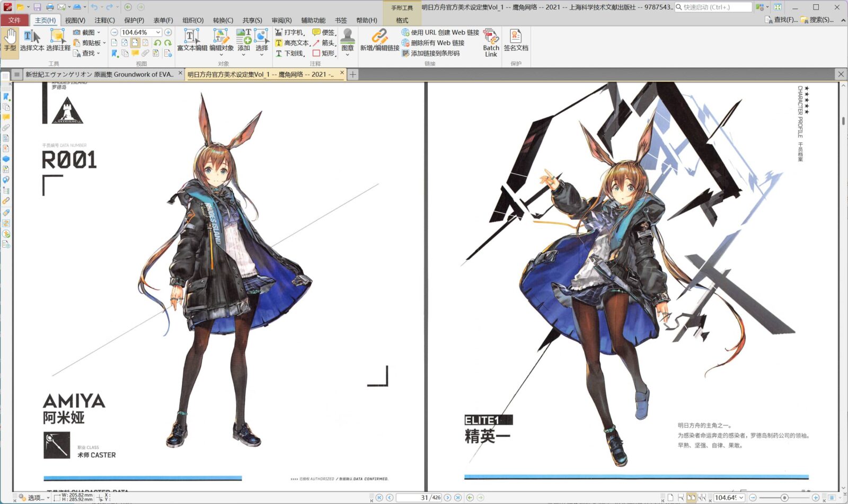Select the Typewriter tool (打字机)
Screen dimensions: 848x504
click(x=289, y=32)
